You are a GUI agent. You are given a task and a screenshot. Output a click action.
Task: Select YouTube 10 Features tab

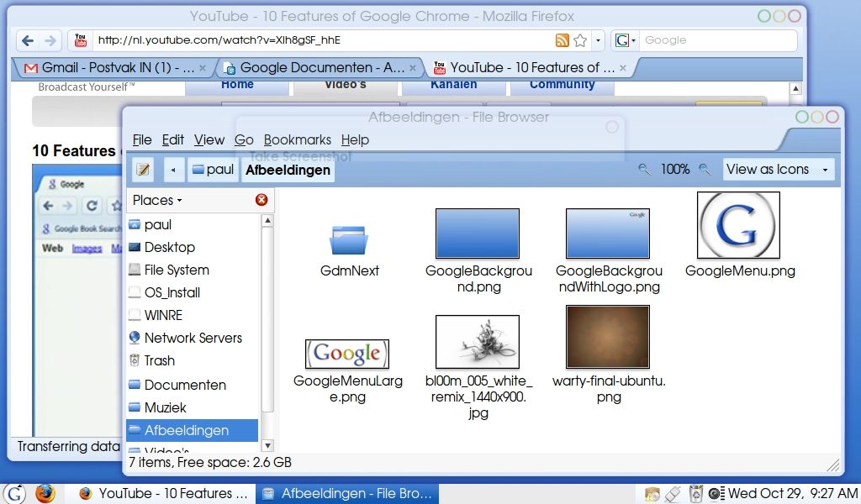[x=530, y=67]
